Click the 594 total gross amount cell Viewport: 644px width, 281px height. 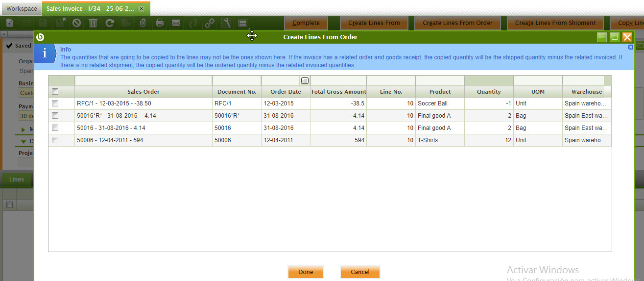[x=338, y=140]
